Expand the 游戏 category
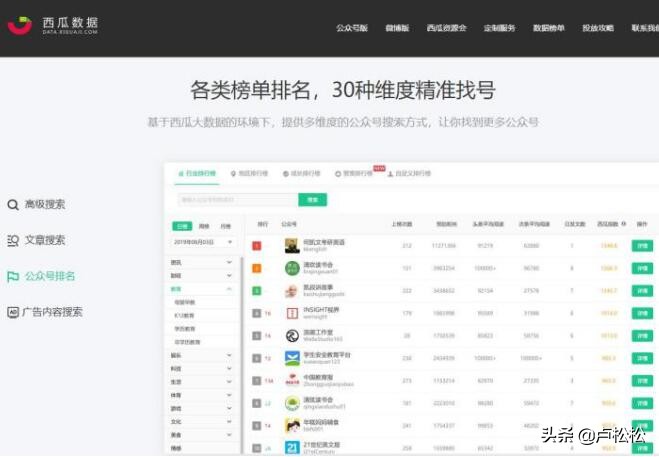Screen dimensions: 659x457 point(202,408)
